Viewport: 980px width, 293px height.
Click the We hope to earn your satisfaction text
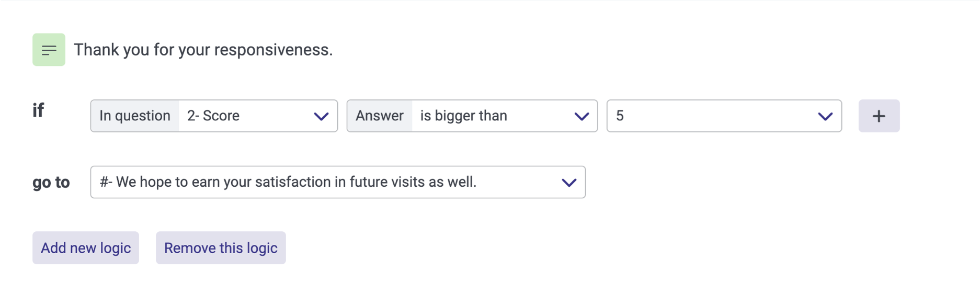coord(288,182)
